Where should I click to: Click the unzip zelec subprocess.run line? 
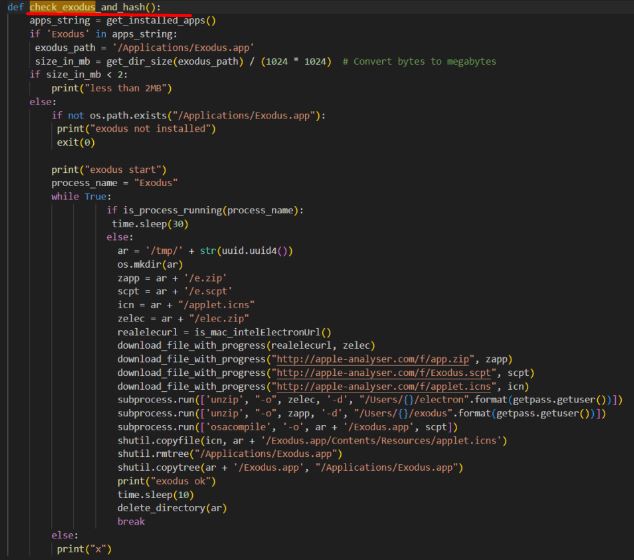370,399
